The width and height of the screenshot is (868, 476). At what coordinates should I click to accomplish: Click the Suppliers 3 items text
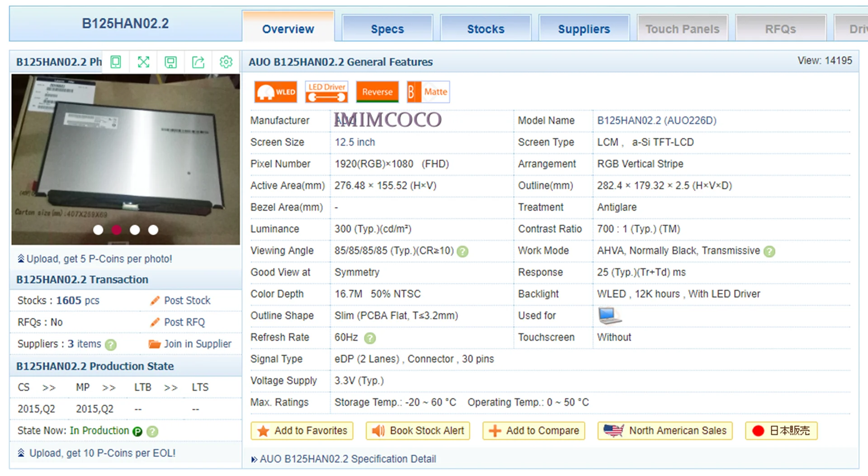tap(59, 344)
